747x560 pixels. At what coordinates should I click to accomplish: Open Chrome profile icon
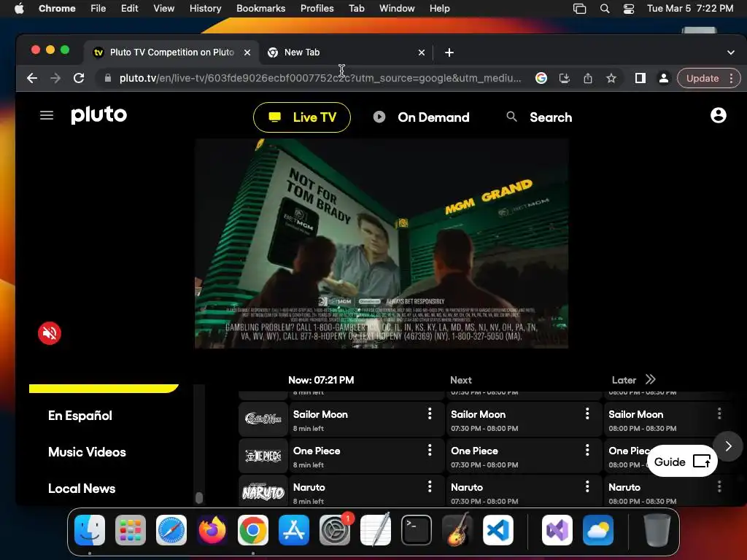click(x=663, y=78)
